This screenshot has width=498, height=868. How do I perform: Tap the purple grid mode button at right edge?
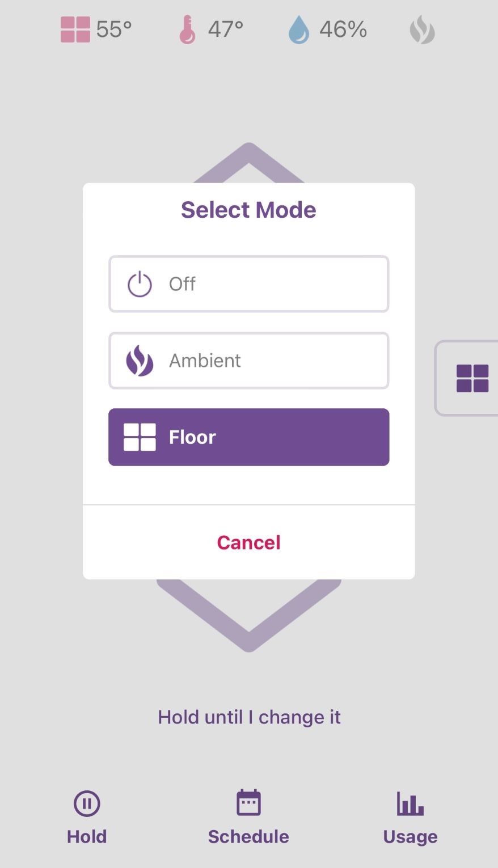[472, 378]
